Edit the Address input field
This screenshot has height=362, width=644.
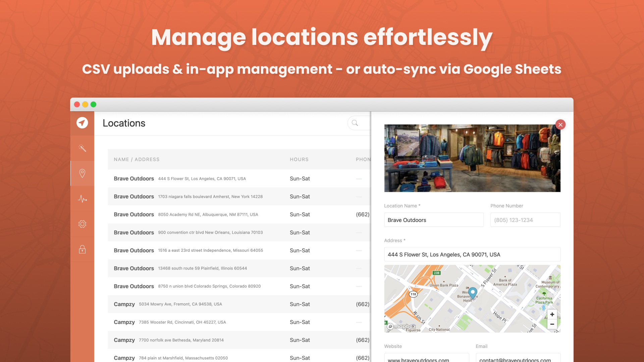[x=472, y=254]
